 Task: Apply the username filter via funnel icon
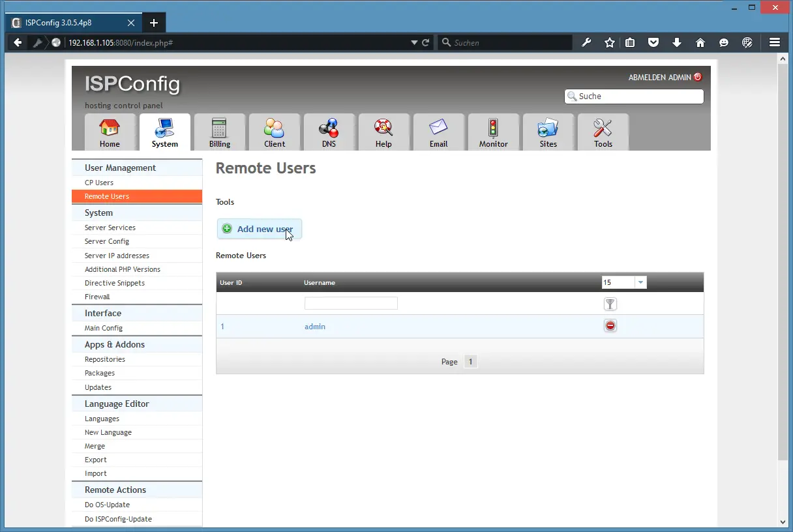pos(610,304)
